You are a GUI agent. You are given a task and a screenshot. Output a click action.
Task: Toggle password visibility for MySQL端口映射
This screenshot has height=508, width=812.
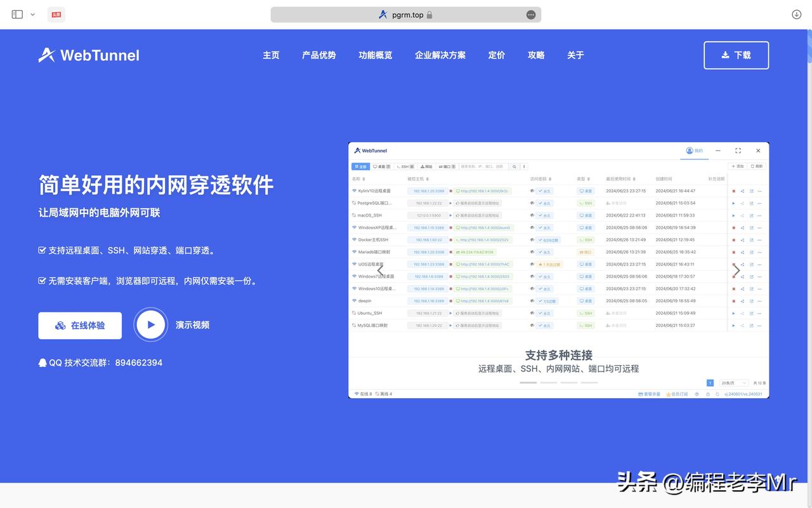pyautogui.click(x=532, y=326)
